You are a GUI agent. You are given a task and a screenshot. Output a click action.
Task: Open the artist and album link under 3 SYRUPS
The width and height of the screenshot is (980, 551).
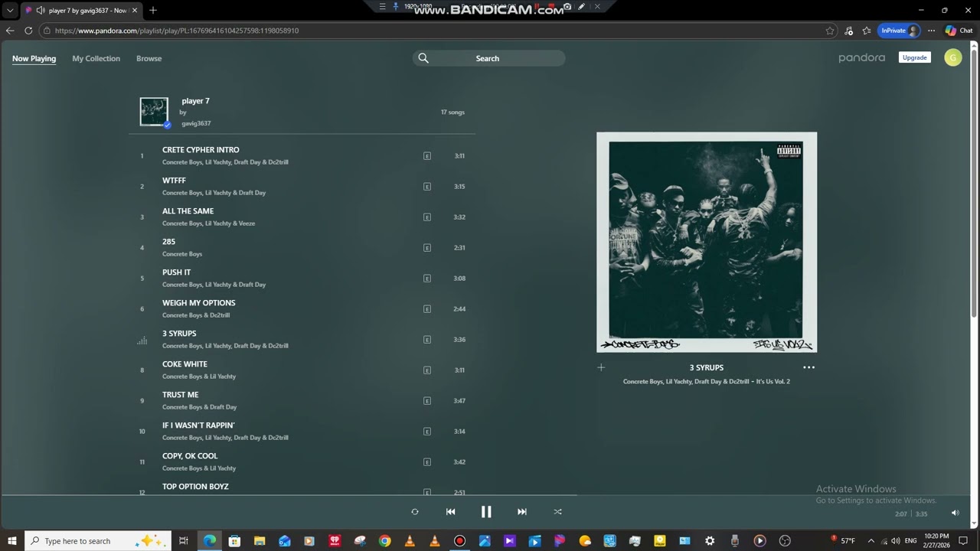pyautogui.click(x=707, y=381)
